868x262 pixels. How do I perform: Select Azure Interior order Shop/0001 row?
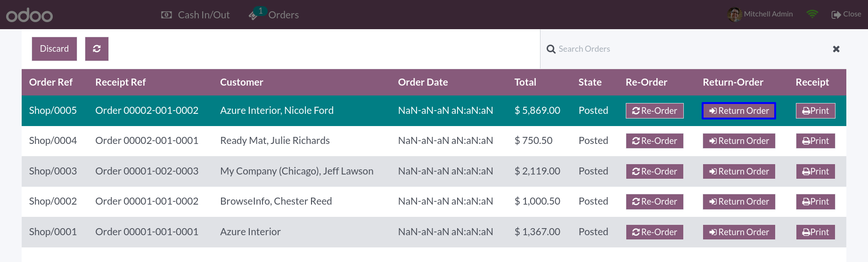click(434, 232)
